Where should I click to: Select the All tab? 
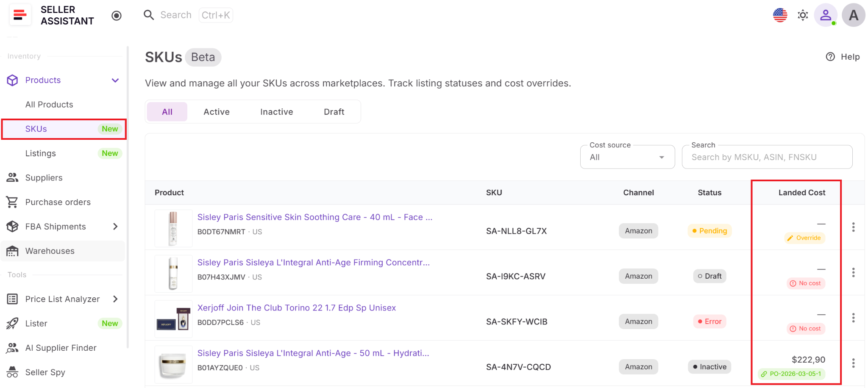(x=167, y=112)
